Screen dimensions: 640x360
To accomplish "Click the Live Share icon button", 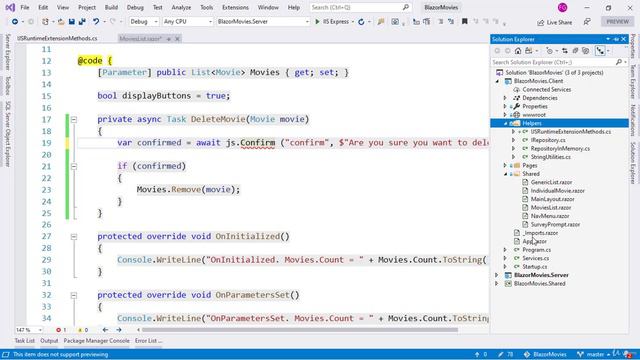I will 555,22.
